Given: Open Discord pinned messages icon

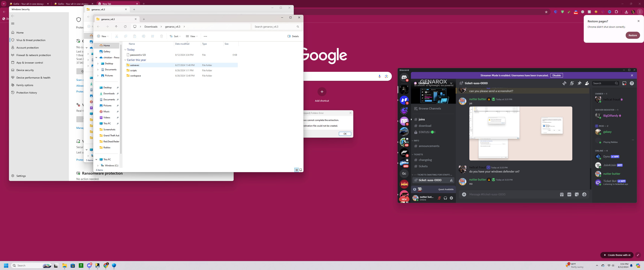Looking at the screenshot, I should click(x=579, y=83).
